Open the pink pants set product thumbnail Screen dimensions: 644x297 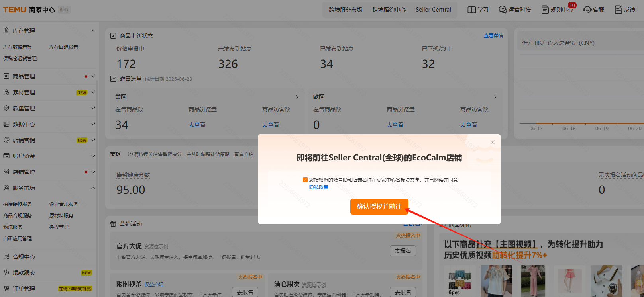(x=533, y=281)
